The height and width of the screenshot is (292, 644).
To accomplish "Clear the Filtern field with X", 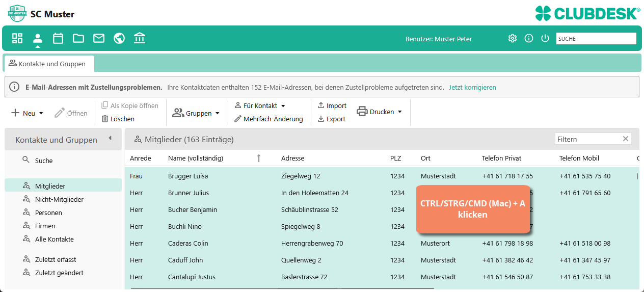I will pos(626,139).
